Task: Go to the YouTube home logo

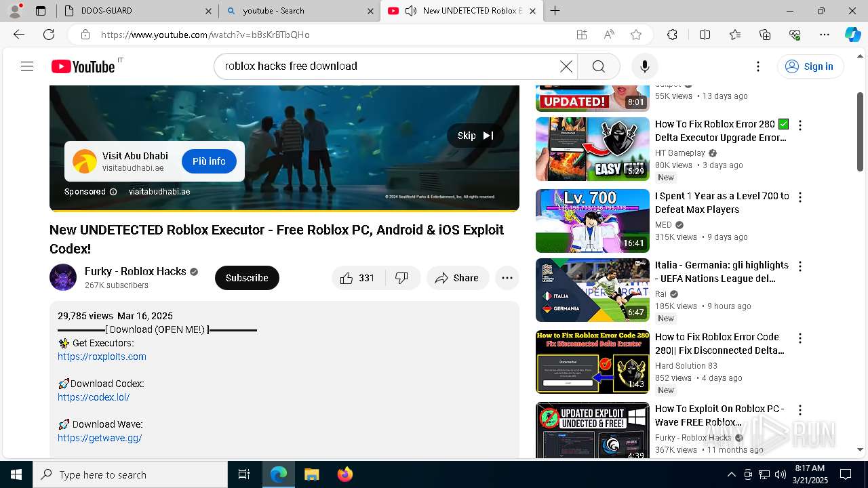Action: click(x=83, y=66)
